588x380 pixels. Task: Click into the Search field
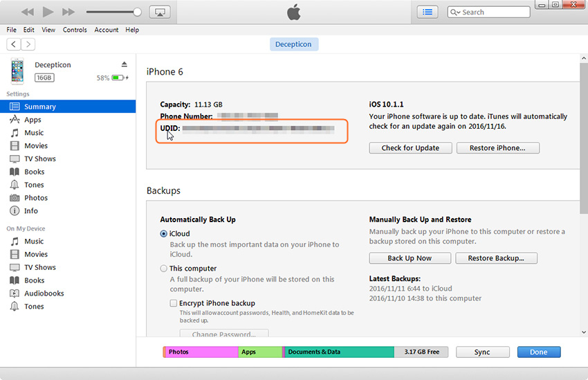pyautogui.click(x=488, y=12)
